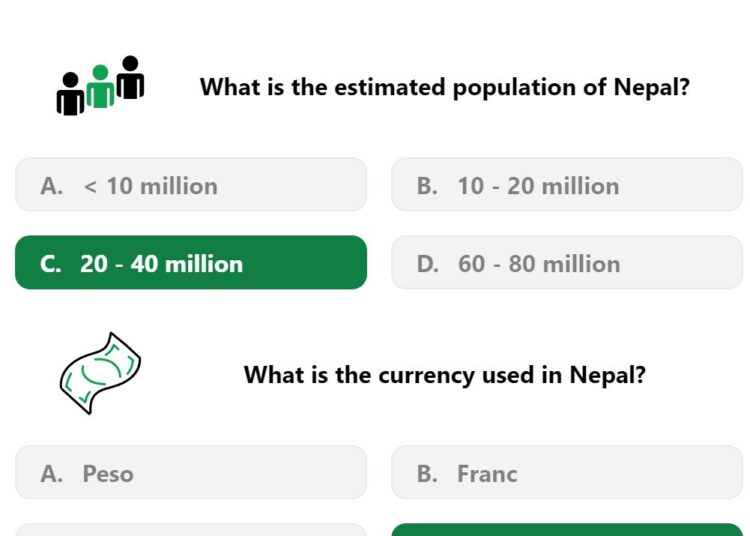Select answer B 10 - 20 million
Image resolution: width=750 pixels, height=536 pixels.
(567, 185)
